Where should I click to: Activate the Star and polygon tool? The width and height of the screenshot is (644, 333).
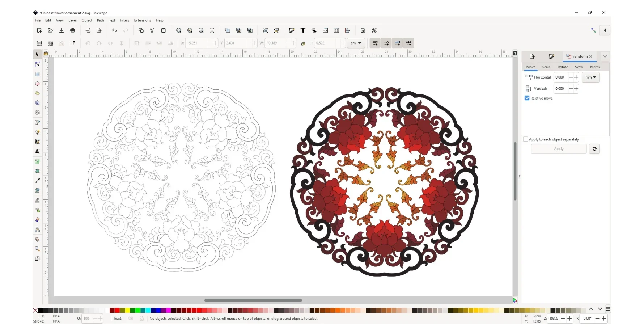pos(37,93)
